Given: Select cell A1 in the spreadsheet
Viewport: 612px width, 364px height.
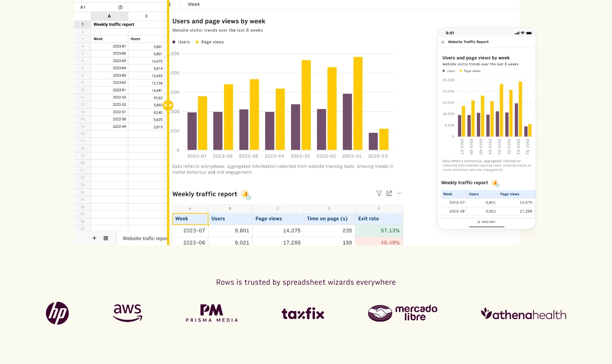Looking at the screenshot, I should coord(109,24).
